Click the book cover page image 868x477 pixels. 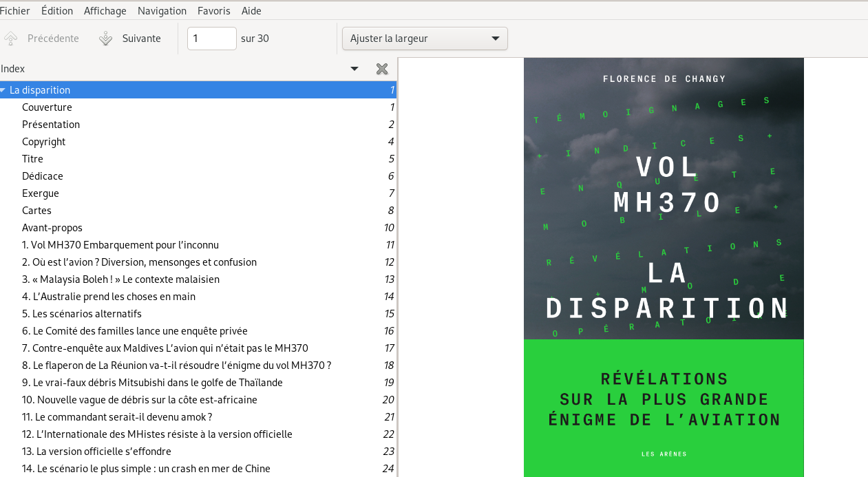(664, 267)
